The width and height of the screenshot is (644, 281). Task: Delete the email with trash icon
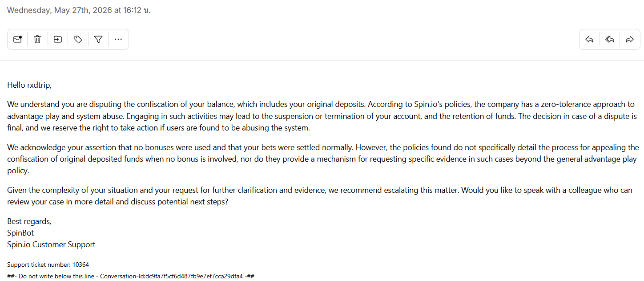[x=37, y=39]
